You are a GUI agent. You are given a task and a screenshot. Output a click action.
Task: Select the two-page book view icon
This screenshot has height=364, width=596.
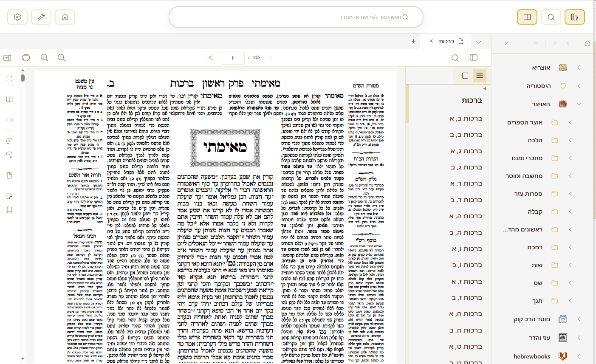click(9, 99)
